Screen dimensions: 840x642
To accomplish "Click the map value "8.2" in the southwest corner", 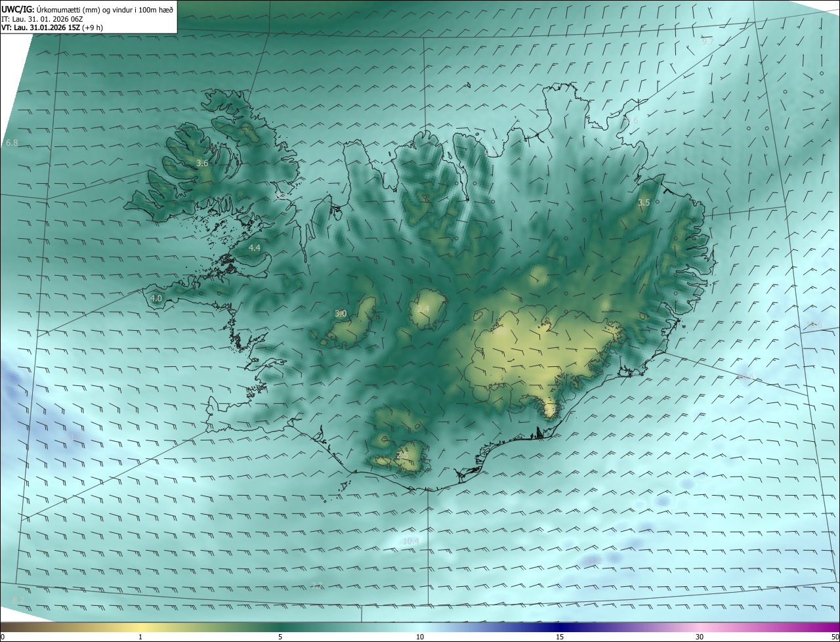I will tap(18, 601).
